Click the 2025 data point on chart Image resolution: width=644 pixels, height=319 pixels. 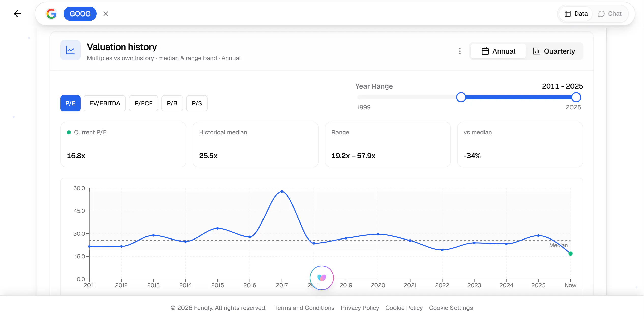(x=538, y=236)
